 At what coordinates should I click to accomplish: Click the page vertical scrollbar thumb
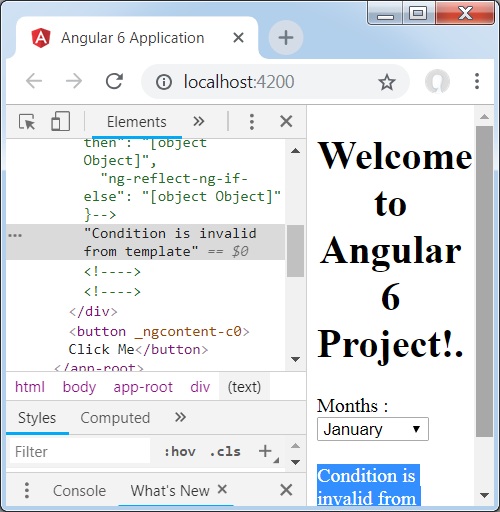pos(484,282)
